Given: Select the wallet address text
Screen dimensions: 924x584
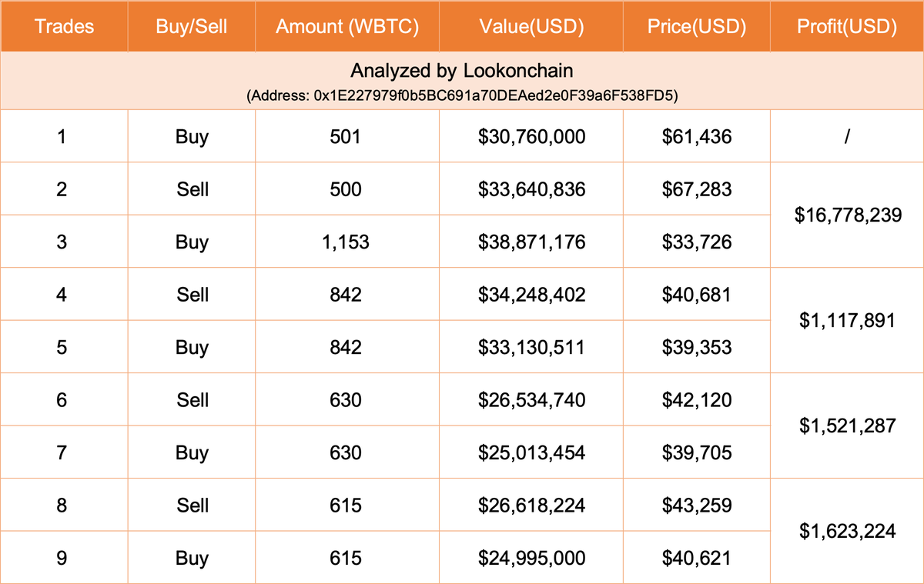Looking at the screenshot, I should point(462,96).
